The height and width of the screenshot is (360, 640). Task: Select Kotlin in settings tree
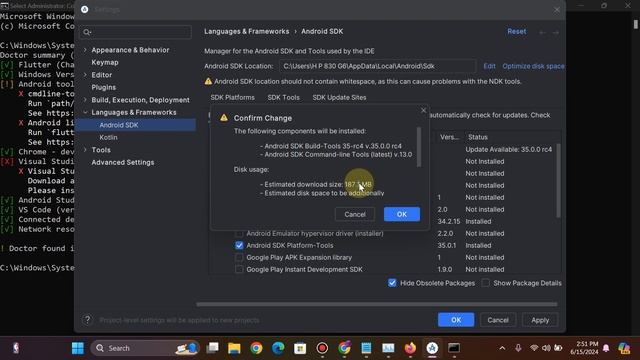point(108,138)
